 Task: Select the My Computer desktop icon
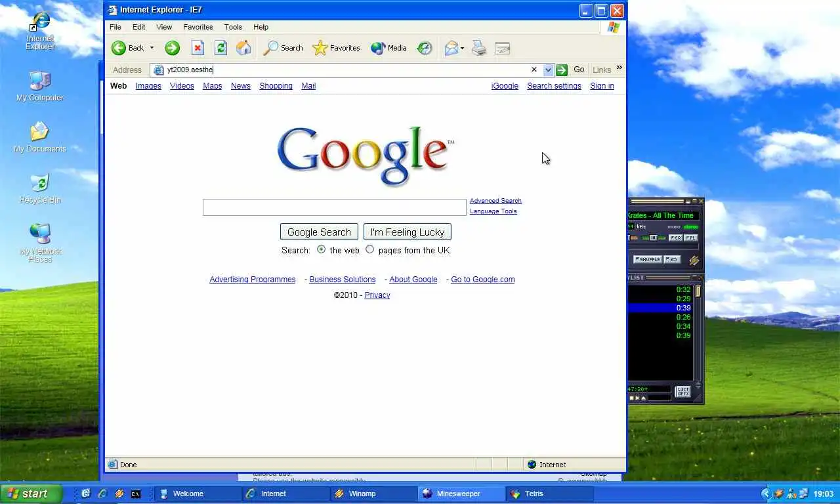tap(40, 86)
